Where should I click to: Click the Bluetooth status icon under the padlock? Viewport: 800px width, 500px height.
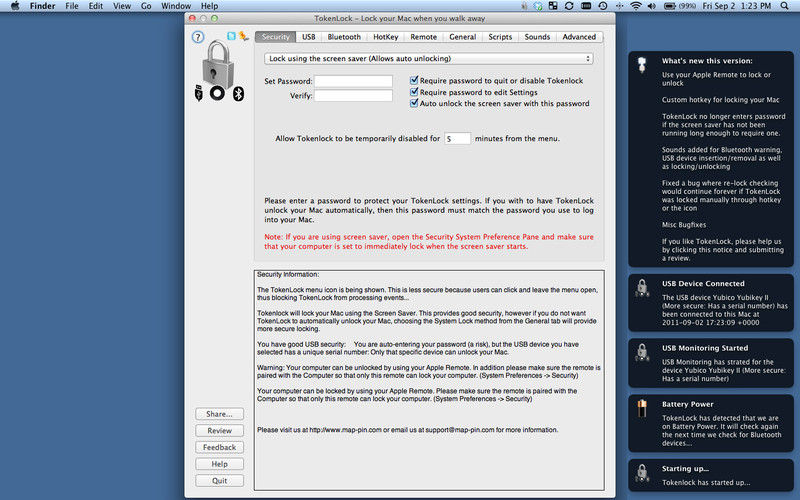click(x=238, y=93)
